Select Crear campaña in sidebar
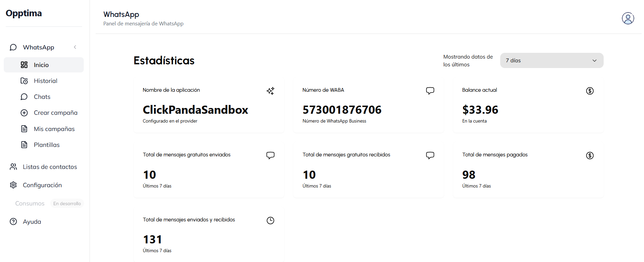644x262 pixels. pos(56,113)
